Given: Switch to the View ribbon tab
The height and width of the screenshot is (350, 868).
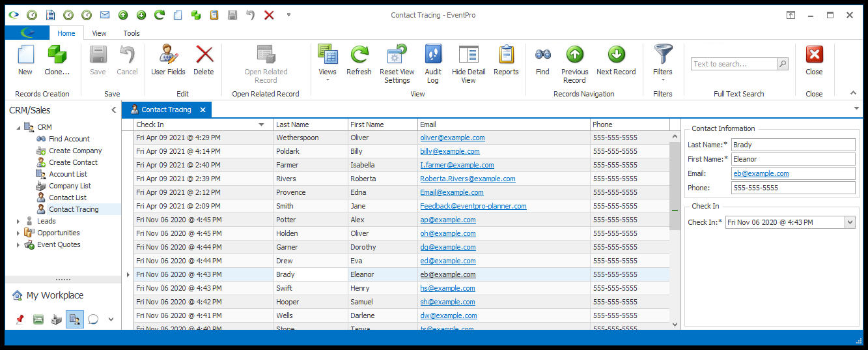Looking at the screenshot, I should pyautogui.click(x=99, y=33).
